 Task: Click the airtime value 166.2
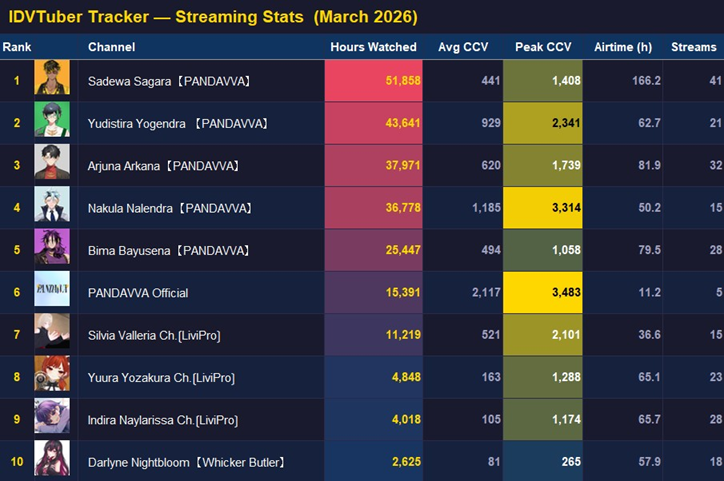coord(646,81)
